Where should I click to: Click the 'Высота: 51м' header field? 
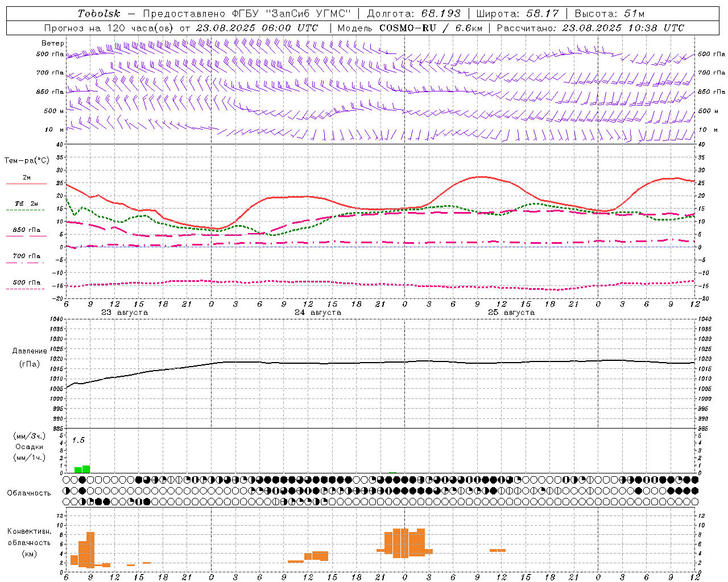pyautogui.click(x=610, y=14)
